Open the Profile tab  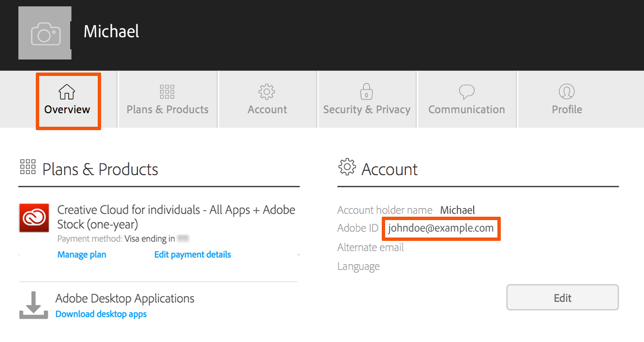coord(566,100)
